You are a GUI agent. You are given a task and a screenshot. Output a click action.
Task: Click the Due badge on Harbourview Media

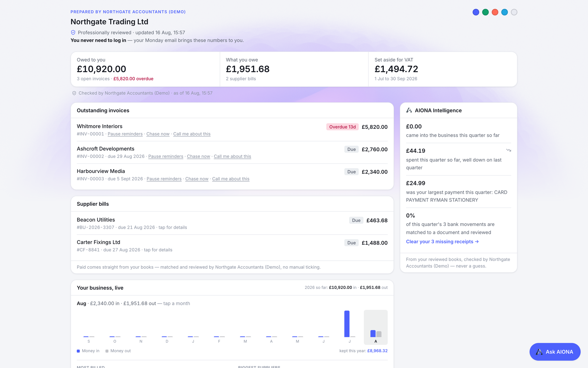(x=352, y=172)
